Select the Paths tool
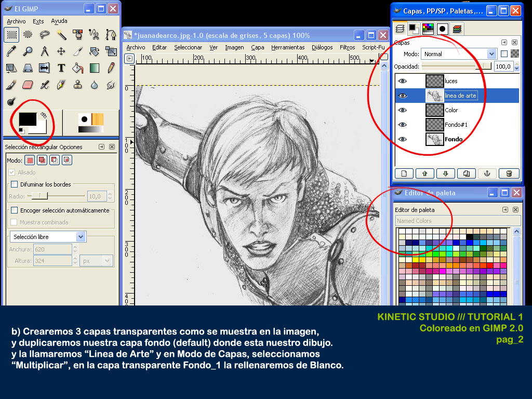The height and width of the screenshot is (399, 532). 111,35
